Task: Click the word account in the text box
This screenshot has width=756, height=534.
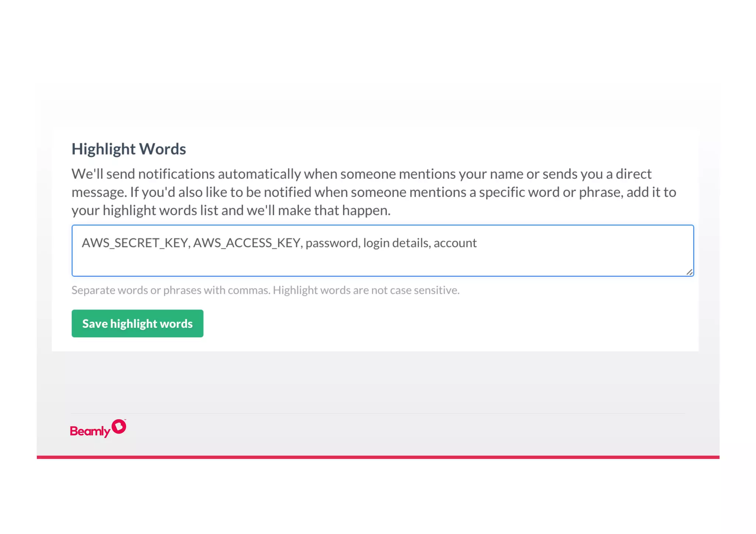Action: click(455, 243)
